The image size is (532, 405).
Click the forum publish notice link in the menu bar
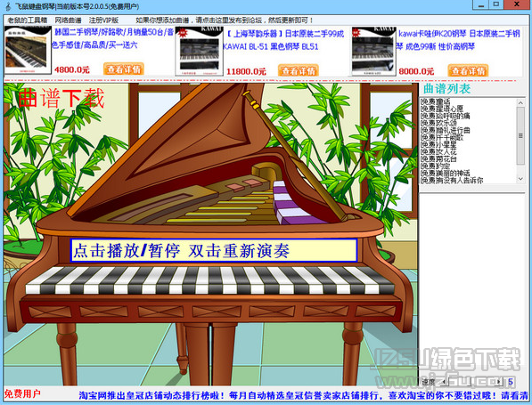click(224, 20)
